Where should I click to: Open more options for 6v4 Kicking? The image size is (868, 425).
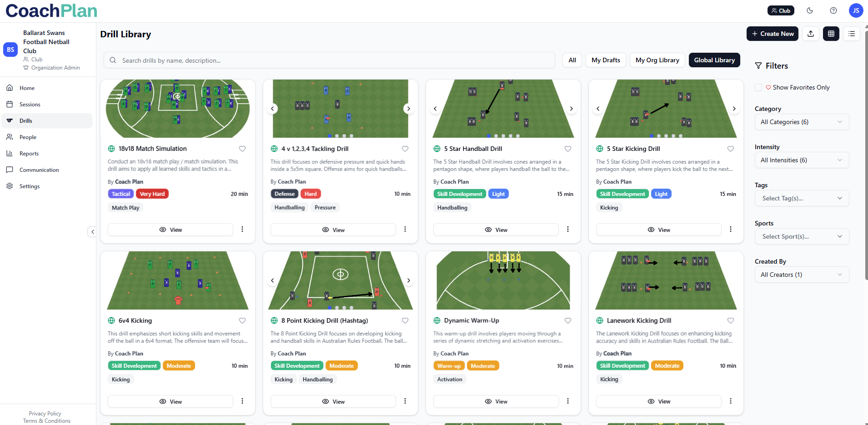[x=242, y=401]
